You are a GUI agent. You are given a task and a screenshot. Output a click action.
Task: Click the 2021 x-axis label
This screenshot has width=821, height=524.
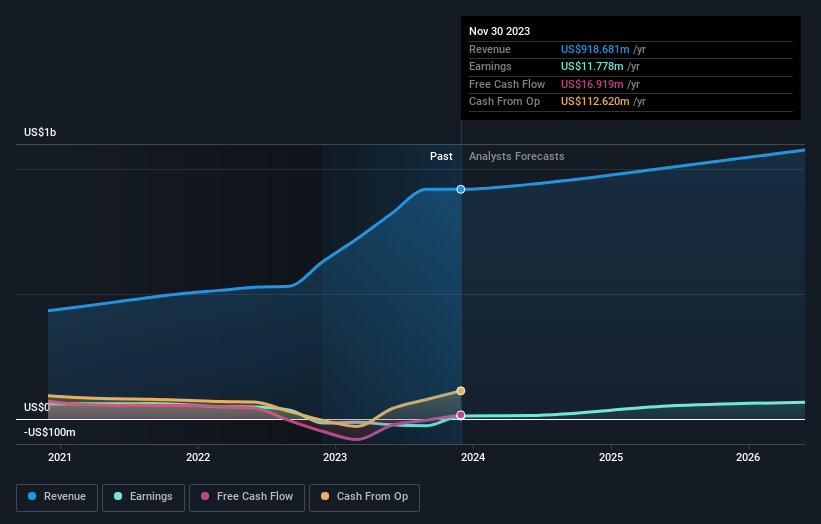60,458
